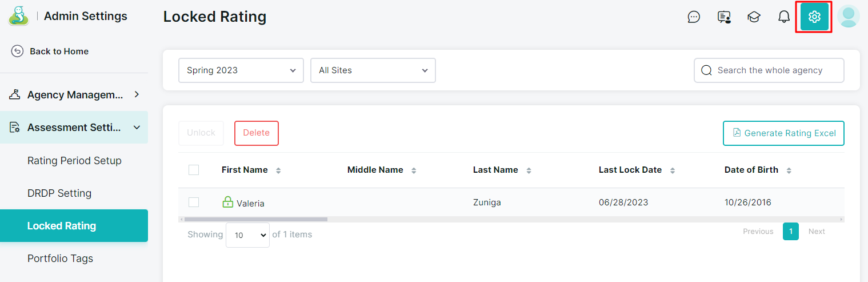The height and width of the screenshot is (282, 868).
Task: Click the parent communication icon in header
Action: [x=724, y=17]
